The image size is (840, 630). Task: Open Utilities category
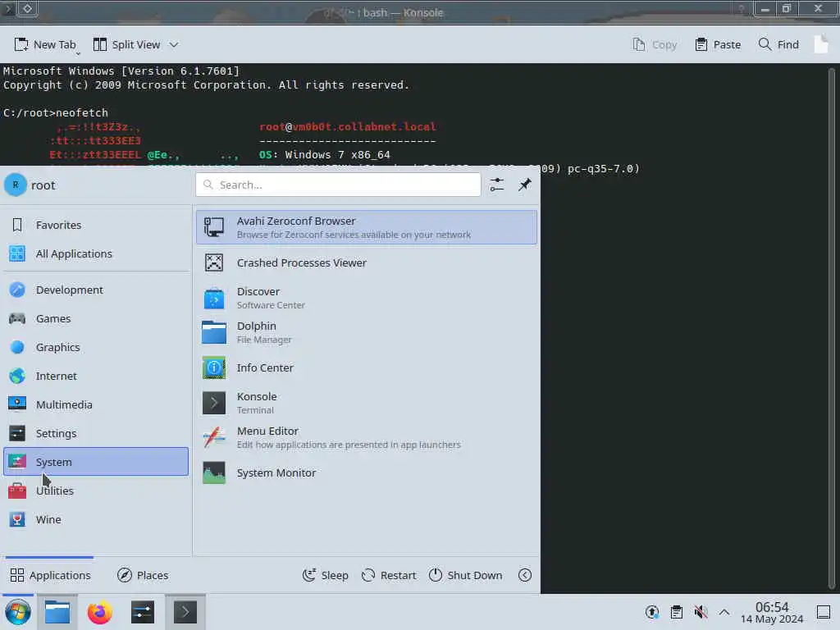(96, 491)
